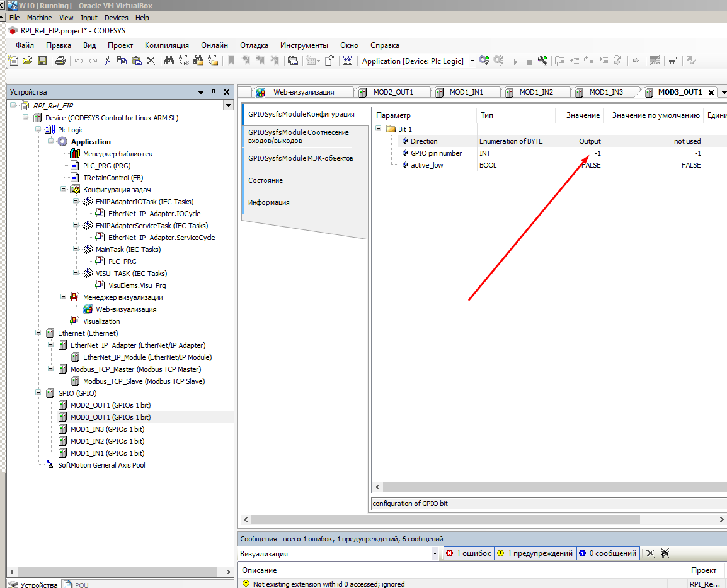This screenshot has height=588, width=727.
Task: Collapse the Bit 1 parameter group
Action: pyautogui.click(x=379, y=129)
